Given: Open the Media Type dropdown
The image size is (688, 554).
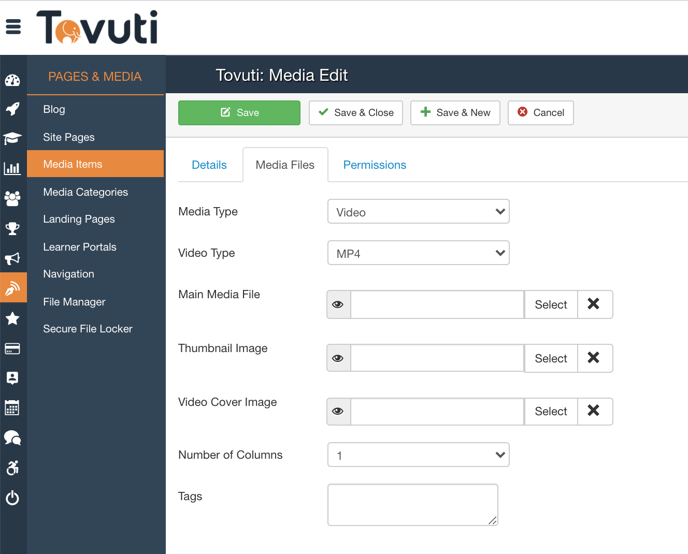Looking at the screenshot, I should (418, 211).
